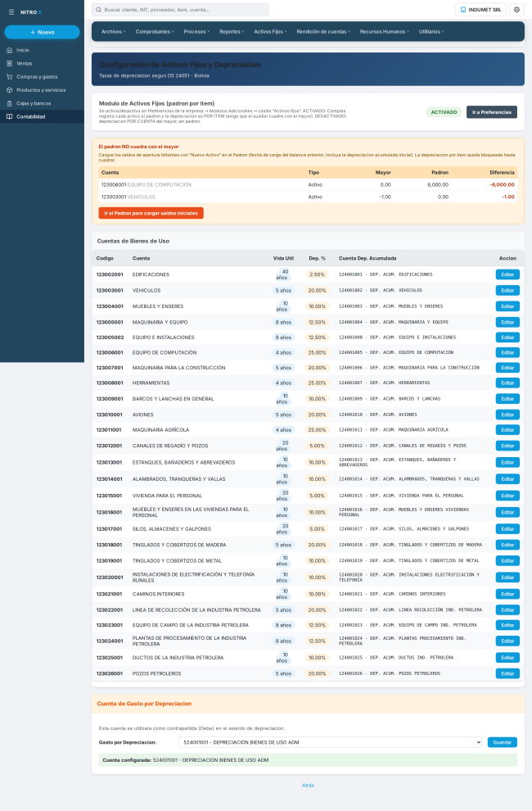
Task: Open Ventas in the sidebar
Action: [x=42, y=64]
